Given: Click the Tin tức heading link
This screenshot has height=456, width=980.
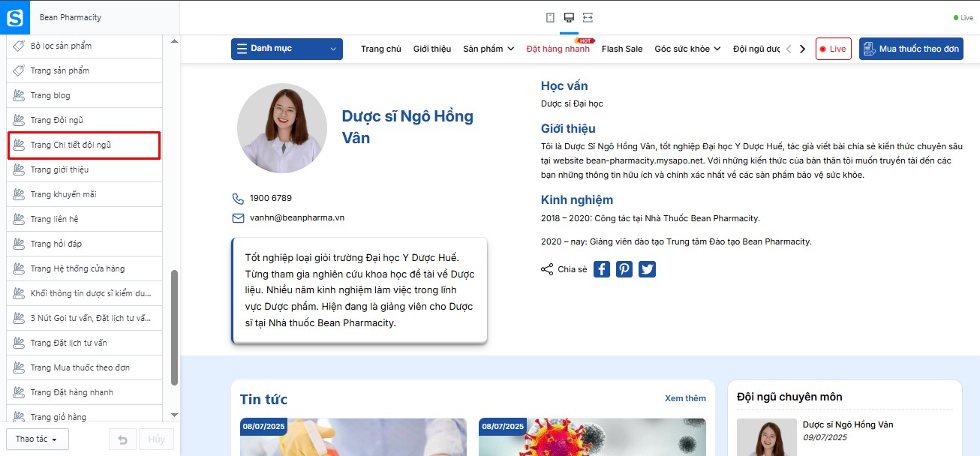Looking at the screenshot, I should [263, 400].
